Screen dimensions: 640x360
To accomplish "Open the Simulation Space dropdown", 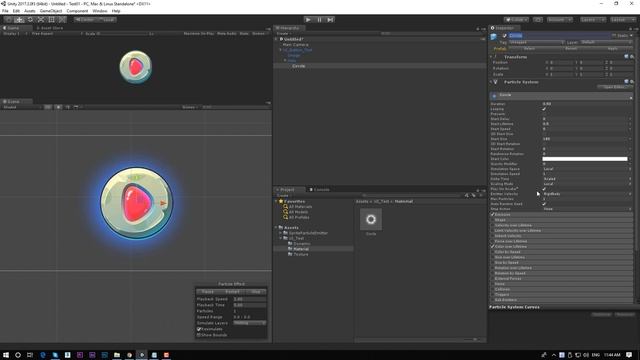I will tap(587, 169).
